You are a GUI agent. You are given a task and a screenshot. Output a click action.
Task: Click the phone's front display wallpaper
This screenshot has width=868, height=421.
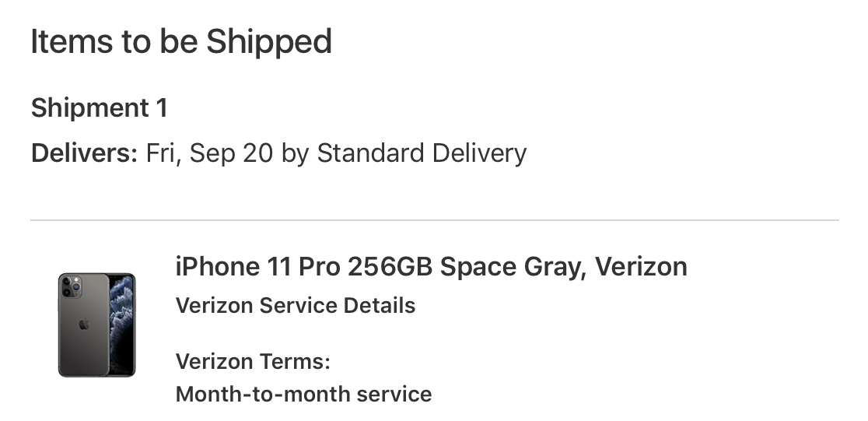[122, 325]
